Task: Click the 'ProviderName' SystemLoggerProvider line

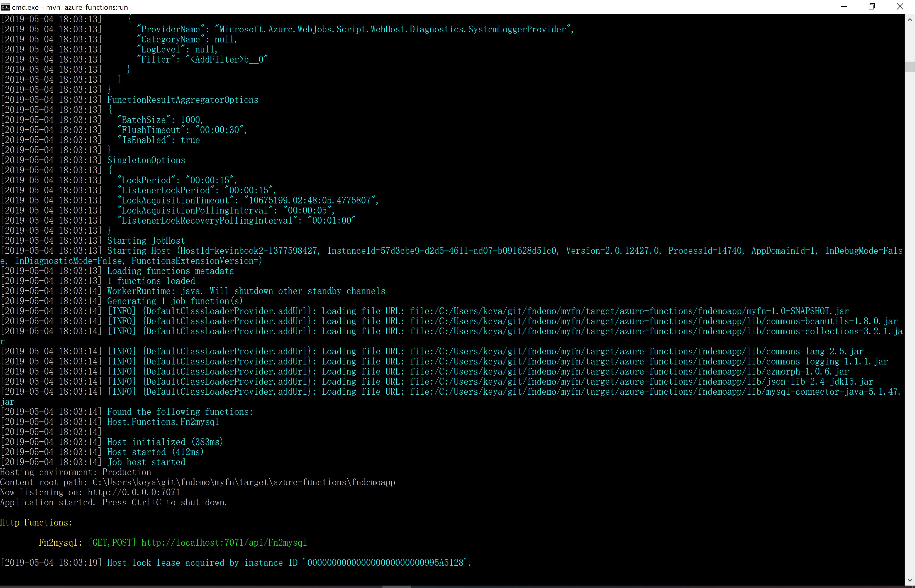Action: point(287,29)
